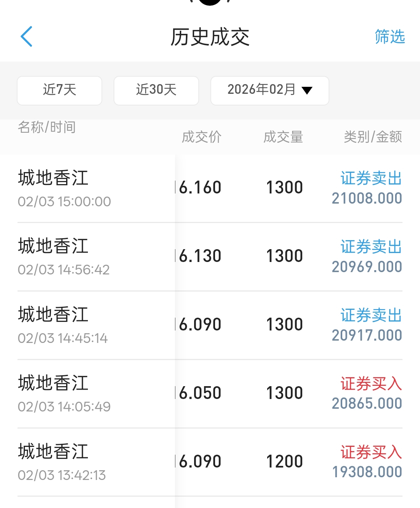Tap 证券买入 label for amount 20865.000

(371, 384)
